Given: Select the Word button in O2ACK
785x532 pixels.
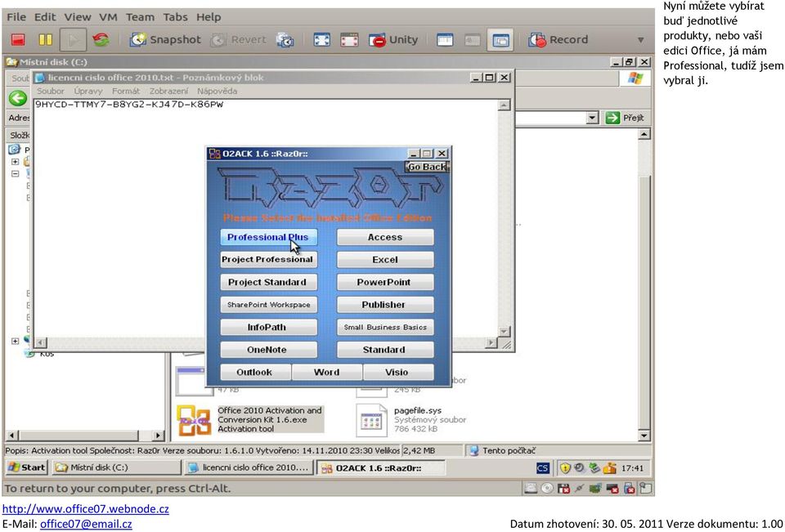Looking at the screenshot, I should click(x=327, y=373).
